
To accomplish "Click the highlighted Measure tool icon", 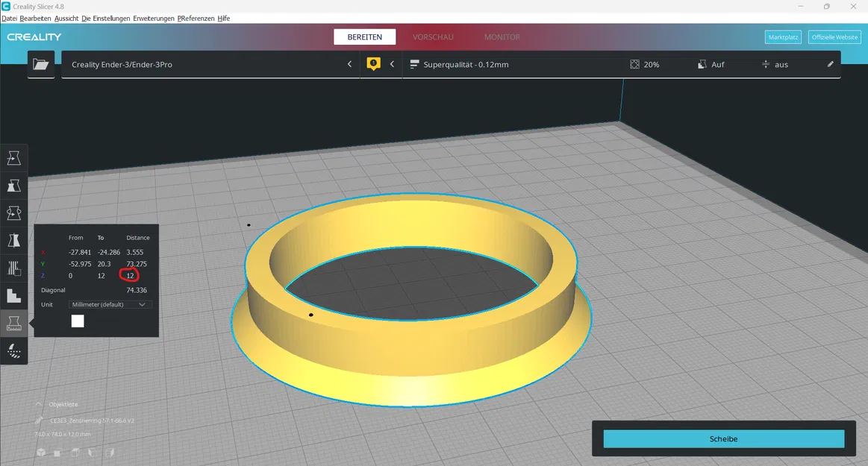I will point(13,323).
